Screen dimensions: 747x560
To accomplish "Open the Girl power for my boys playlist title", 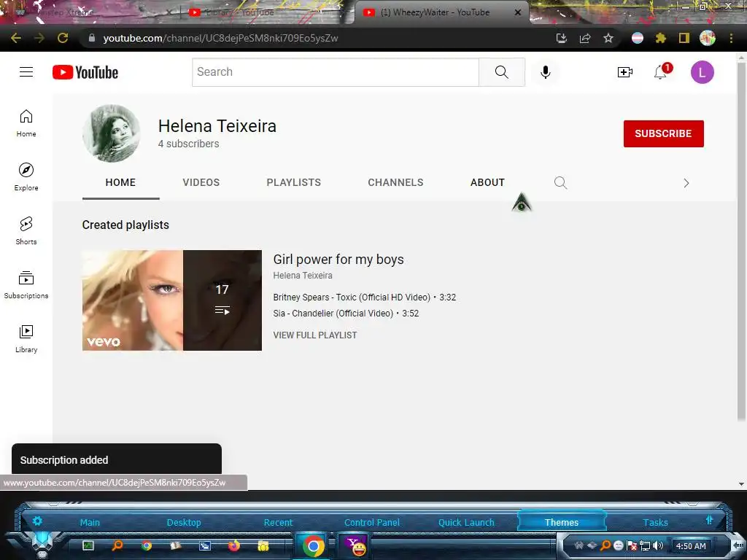I will pyautogui.click(x=338, y=259).
